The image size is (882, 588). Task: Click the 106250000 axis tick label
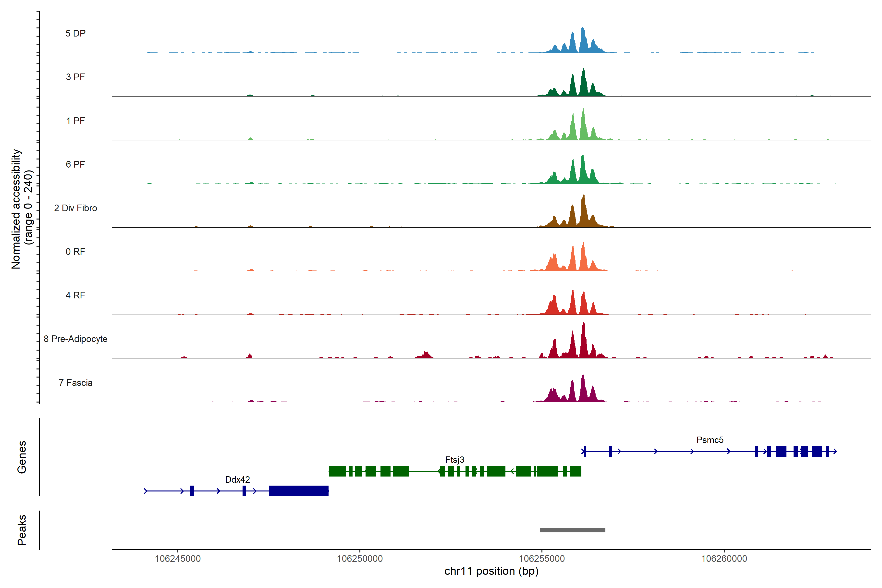[x=360, y=559]
